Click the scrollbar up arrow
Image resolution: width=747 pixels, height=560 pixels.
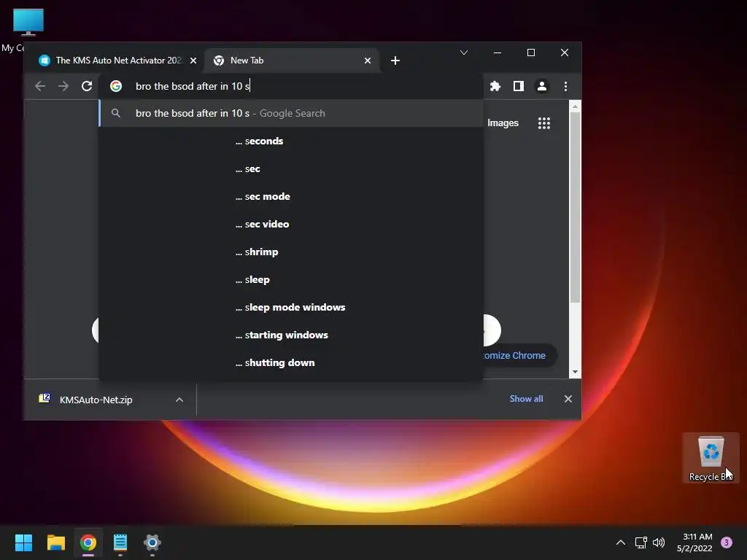(x=575, y=106)
